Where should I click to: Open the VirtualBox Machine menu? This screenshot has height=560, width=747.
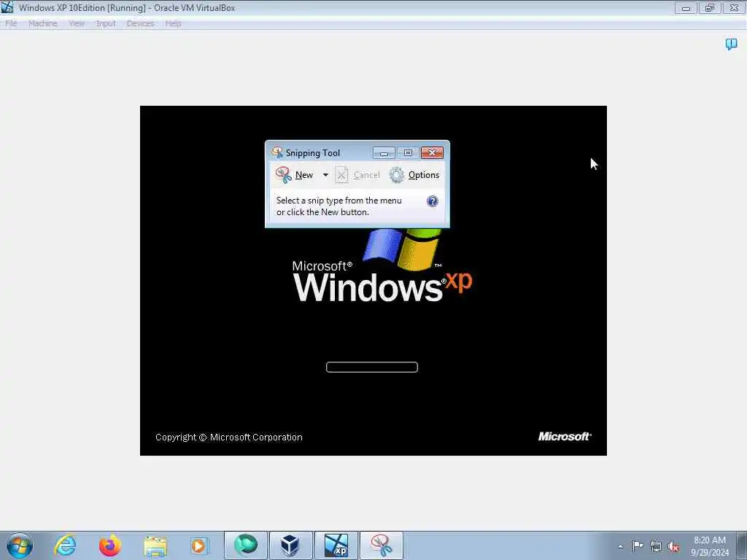[43, 23]
